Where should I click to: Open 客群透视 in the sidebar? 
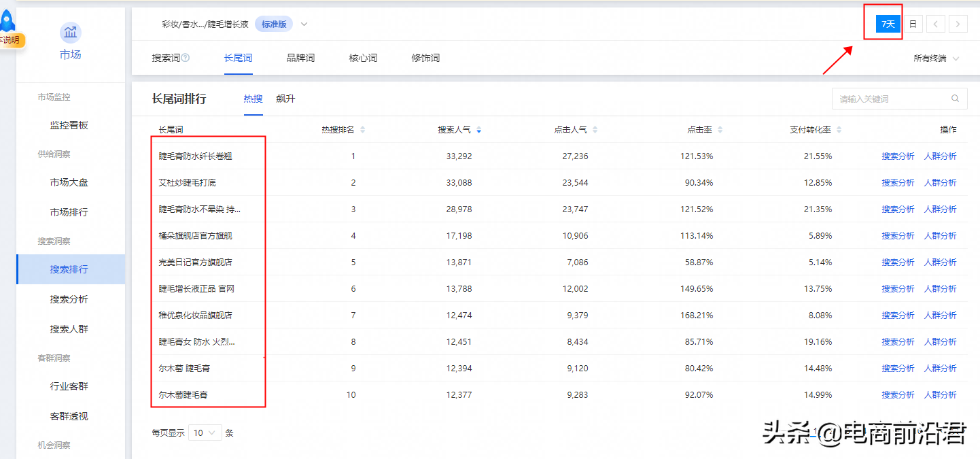[x=69, y=416]
